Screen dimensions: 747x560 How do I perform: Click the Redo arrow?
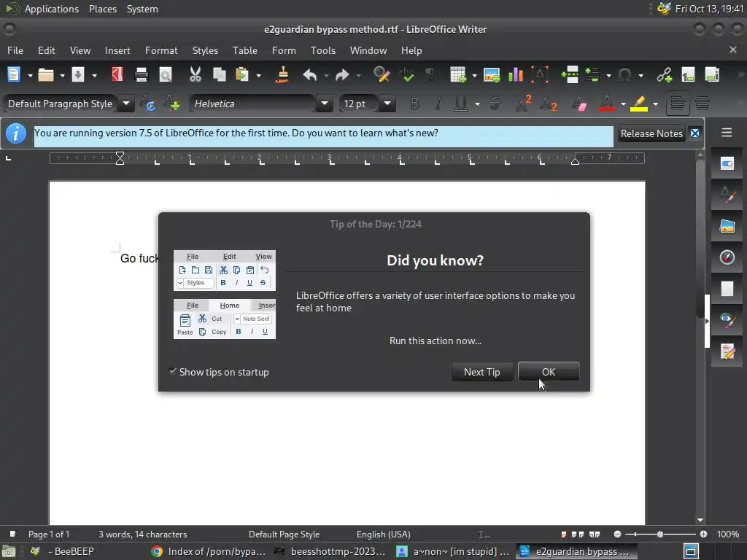342,75
